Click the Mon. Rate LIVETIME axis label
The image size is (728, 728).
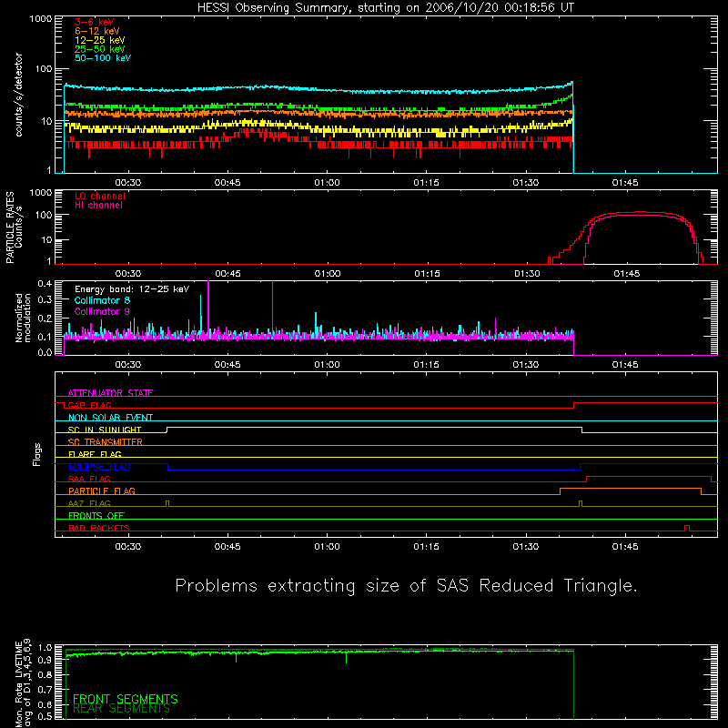pos(18,682)
